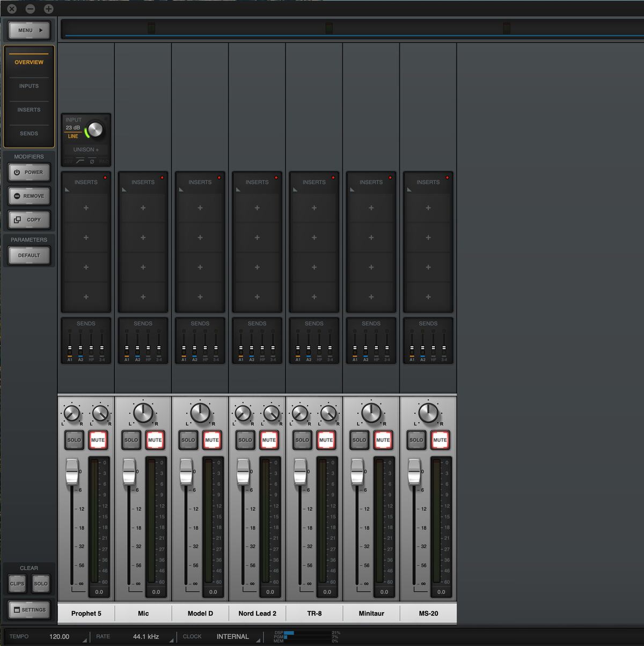Open Prophet 5 inserts options triangle

coord(68,190)
